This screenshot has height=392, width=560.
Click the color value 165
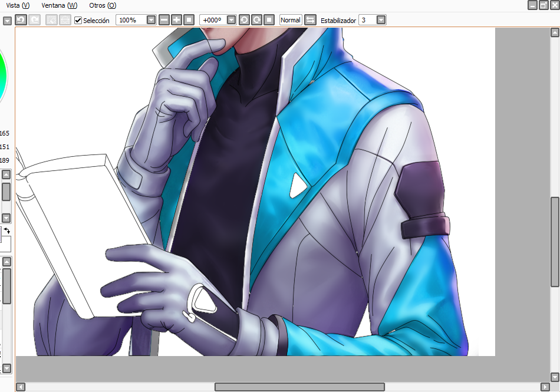(4, 133)
